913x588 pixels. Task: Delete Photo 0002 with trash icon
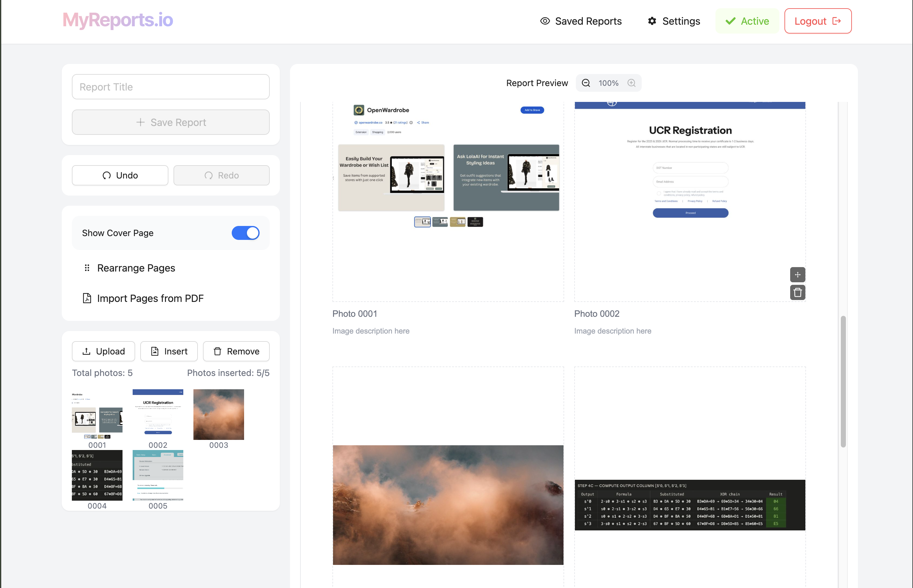[798, 292]
